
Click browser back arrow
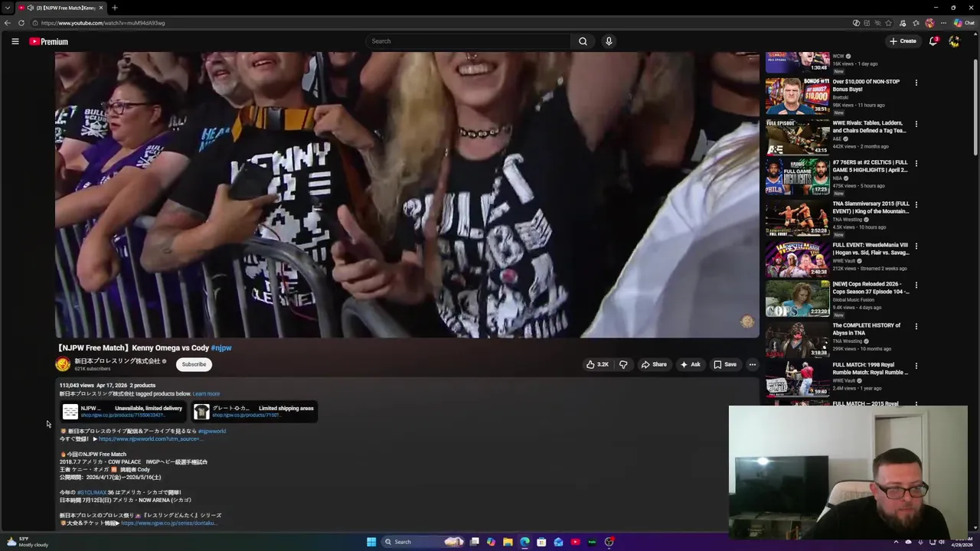pyautogui.click(x=8, y=23)
